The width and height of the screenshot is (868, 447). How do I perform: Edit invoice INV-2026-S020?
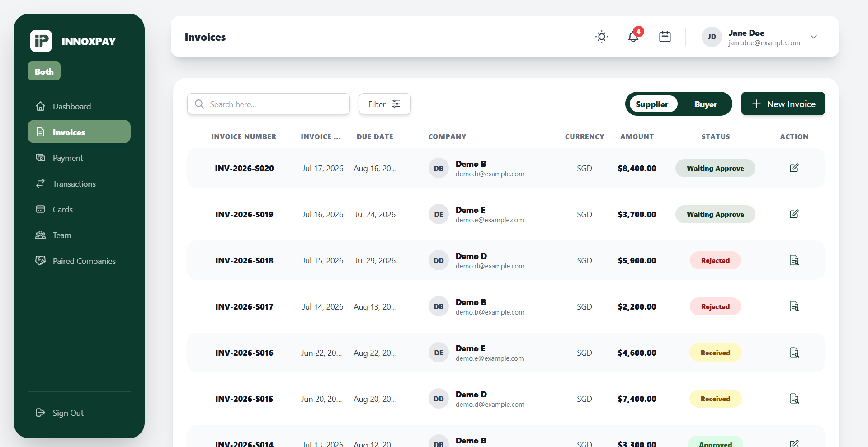(794, 168)
